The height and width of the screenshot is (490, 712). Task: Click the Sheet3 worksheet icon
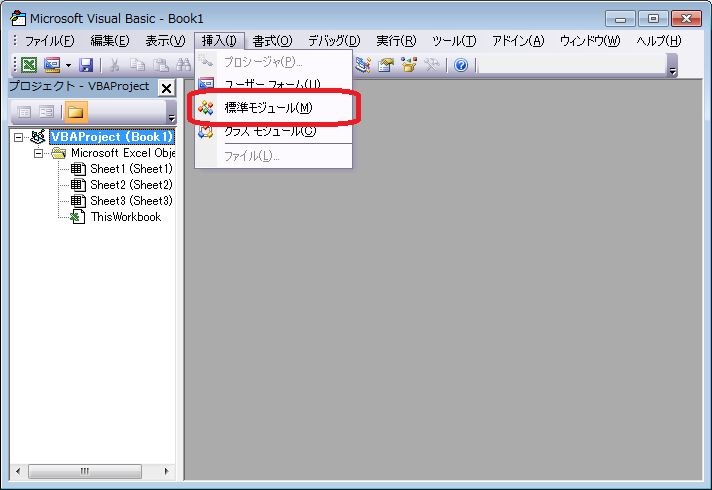78,201
